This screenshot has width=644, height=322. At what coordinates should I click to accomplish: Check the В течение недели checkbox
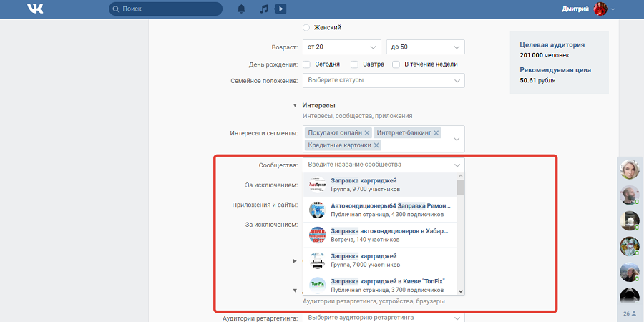[396, 64]
